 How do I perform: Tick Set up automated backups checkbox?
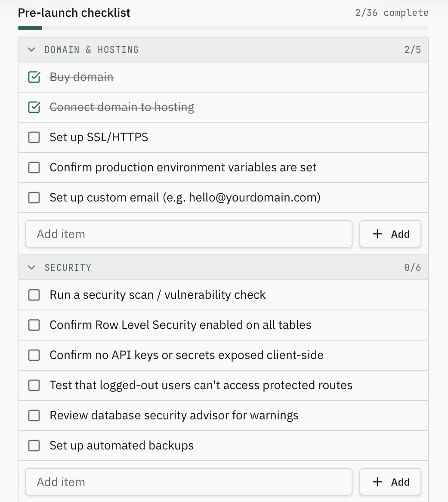(x=34, y=445)
